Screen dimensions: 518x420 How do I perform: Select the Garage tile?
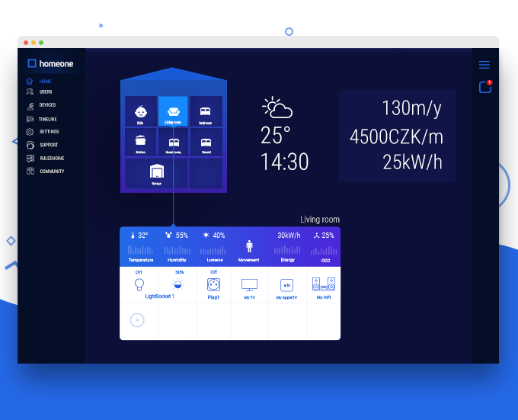157,174
